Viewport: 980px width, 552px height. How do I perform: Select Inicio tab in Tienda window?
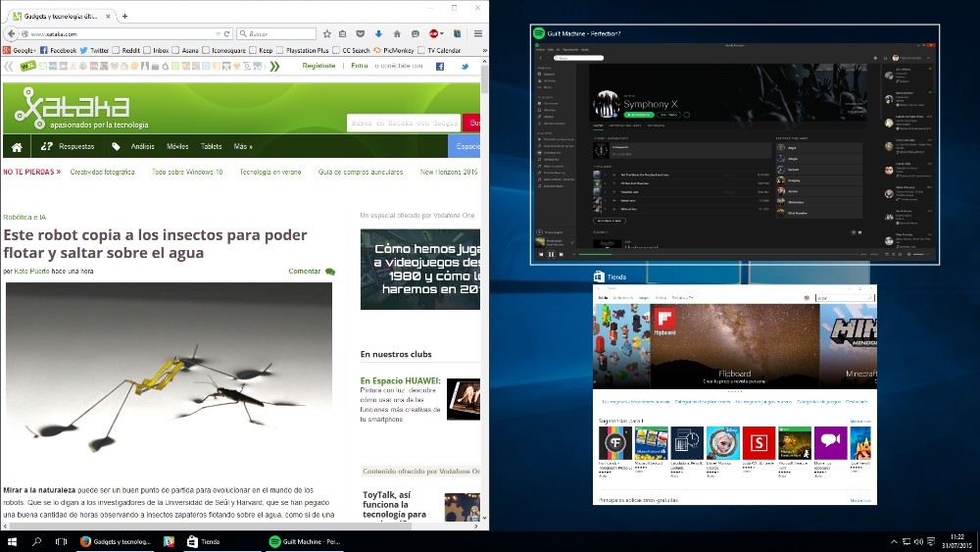pos(603,298)
